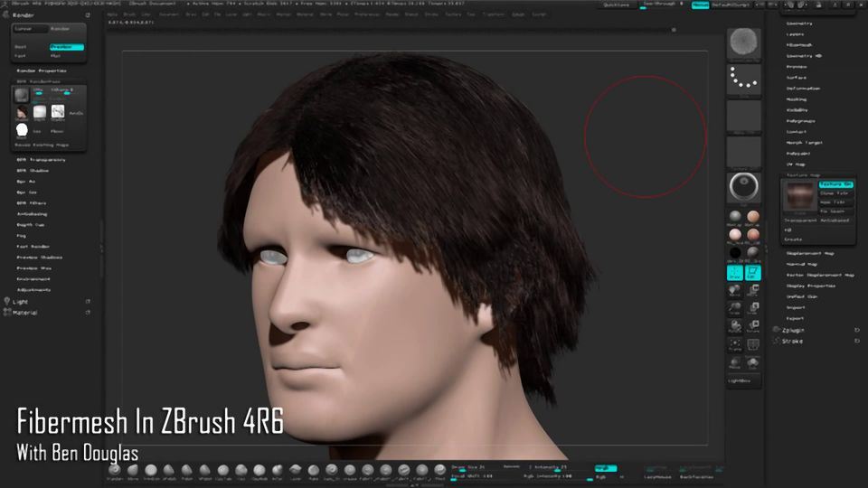The image size is (868, 488).
Task: Expand the Material palette
Action: pyautogui.click(x=25, y=314)
